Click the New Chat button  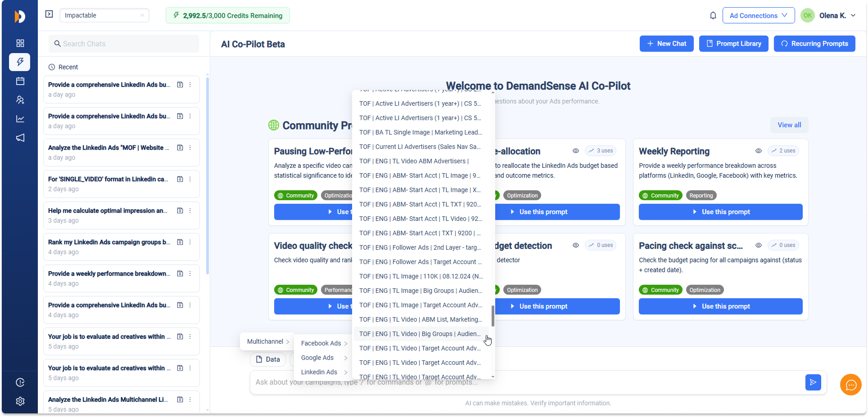(x=666, y=44)
